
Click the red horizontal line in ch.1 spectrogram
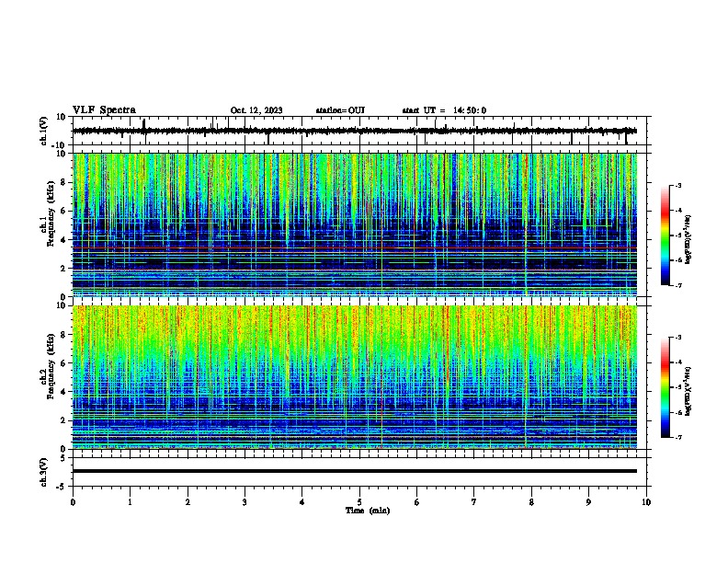pyautogui.click(x=355, y=248)
